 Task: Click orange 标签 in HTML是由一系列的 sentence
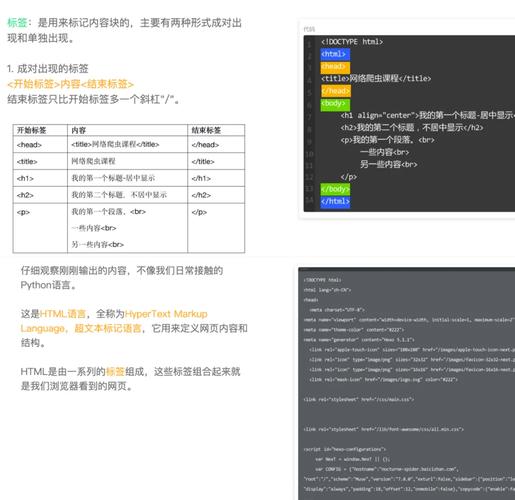pyautogui.click(x=115, y=371)
